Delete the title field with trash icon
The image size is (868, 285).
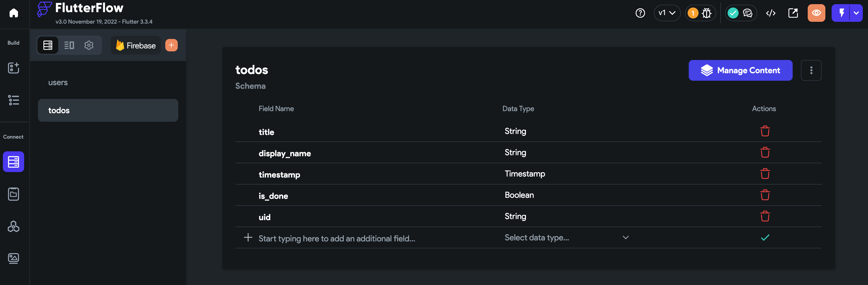765,131
